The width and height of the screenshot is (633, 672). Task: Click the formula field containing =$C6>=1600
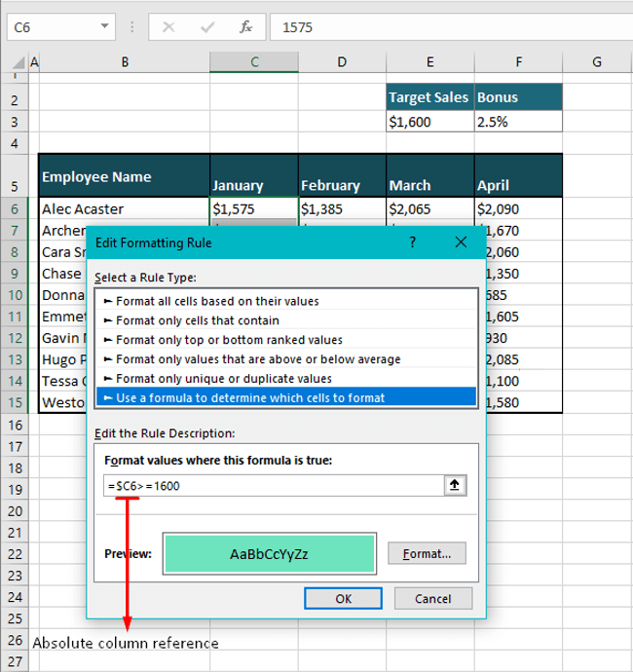pyautogui.click(x=274, y=486)
